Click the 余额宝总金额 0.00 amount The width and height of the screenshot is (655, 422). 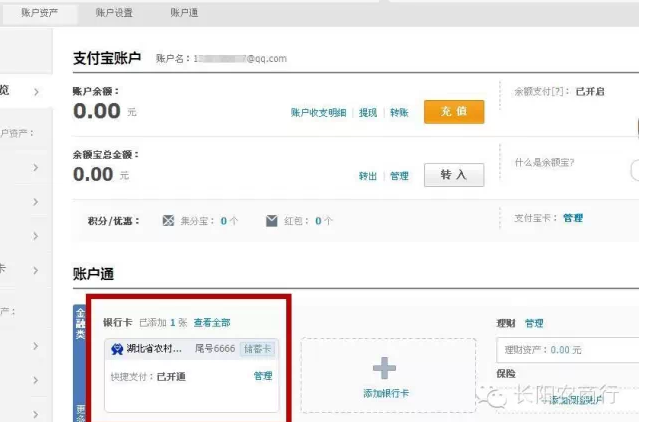click(x=93, y=174)
